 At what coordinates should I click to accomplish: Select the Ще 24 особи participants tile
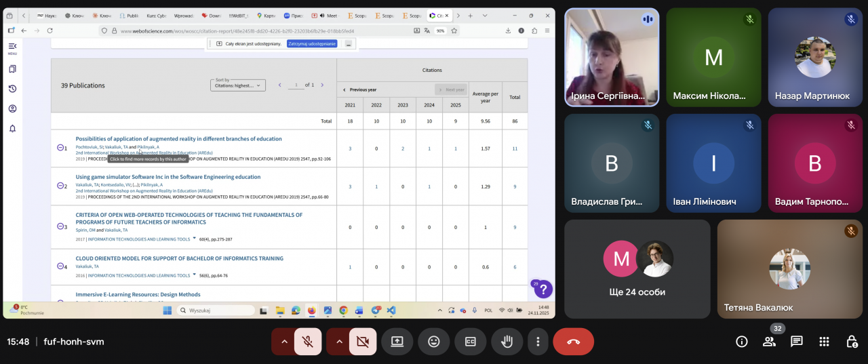pos(637,269)
